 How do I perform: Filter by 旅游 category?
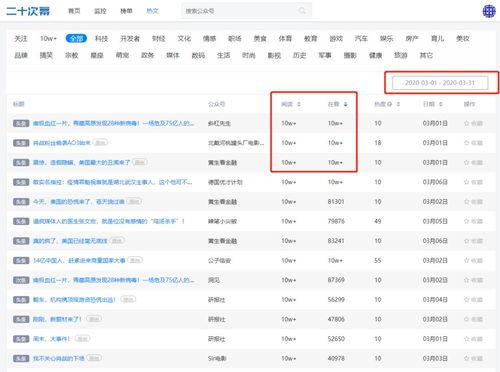[x=401, y=55]
